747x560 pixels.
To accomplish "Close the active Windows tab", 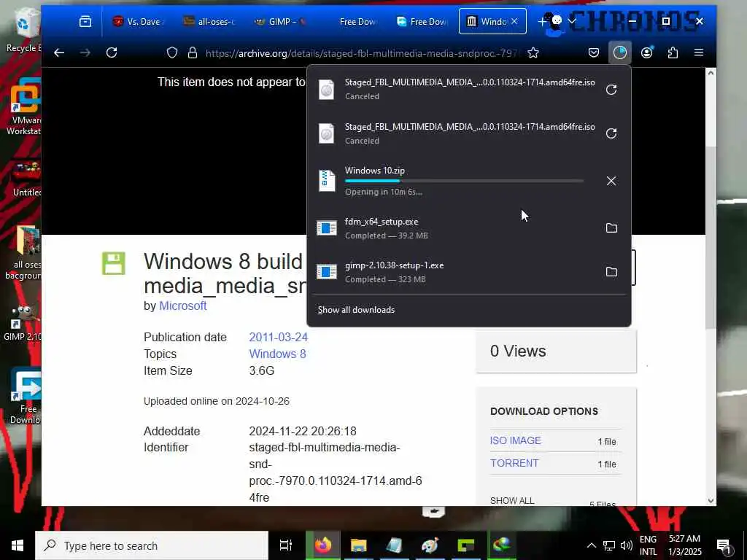I will (x=514, y=21).
